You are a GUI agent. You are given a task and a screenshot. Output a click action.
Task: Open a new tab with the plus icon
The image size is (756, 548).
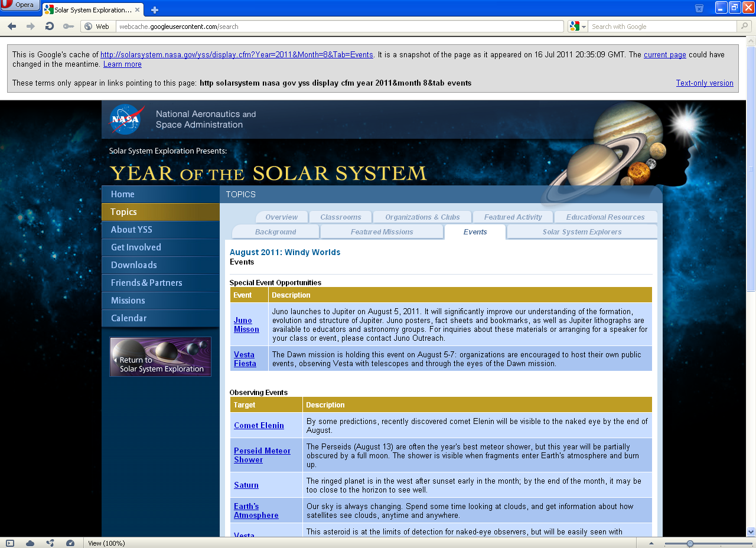pos(155,10)
